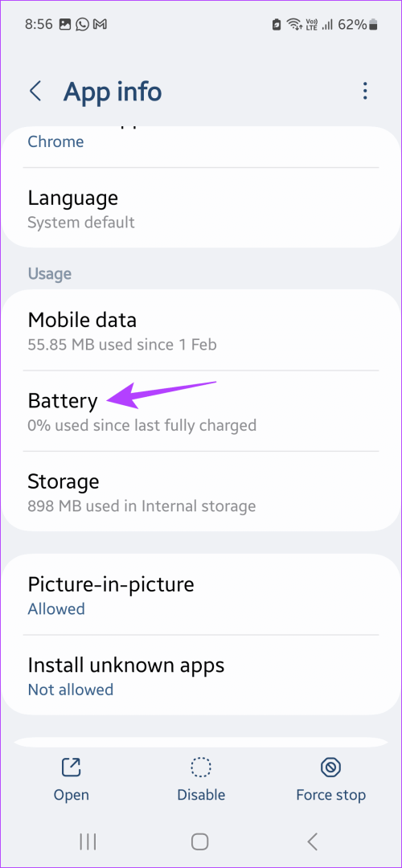Tap the back arrow beside App info
Image resolution: width=402 pixels, height=868 pixels.
point(36,92)
